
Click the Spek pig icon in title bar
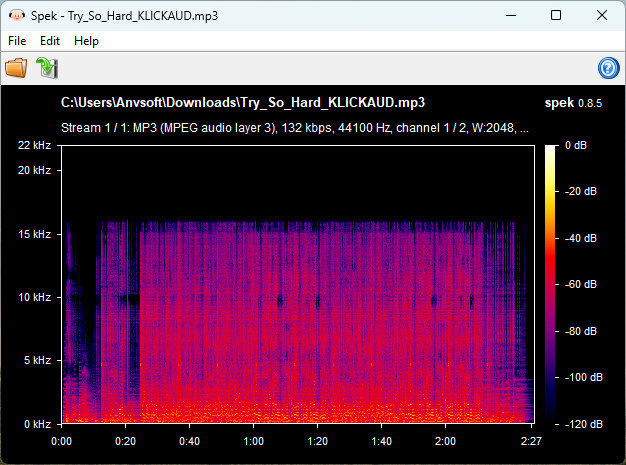click(17, 16)
